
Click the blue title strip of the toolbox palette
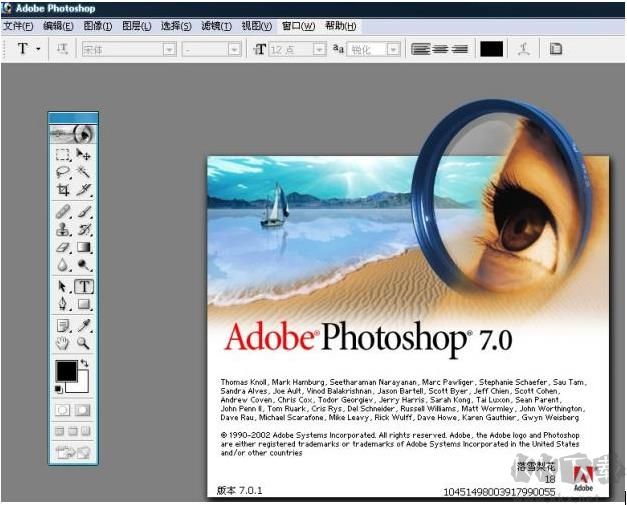(73, 118)
